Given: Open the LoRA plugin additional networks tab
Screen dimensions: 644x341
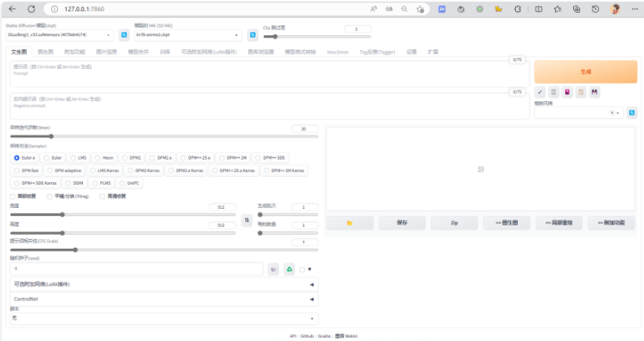Looking at the screenshot, I should pos(209,52).
